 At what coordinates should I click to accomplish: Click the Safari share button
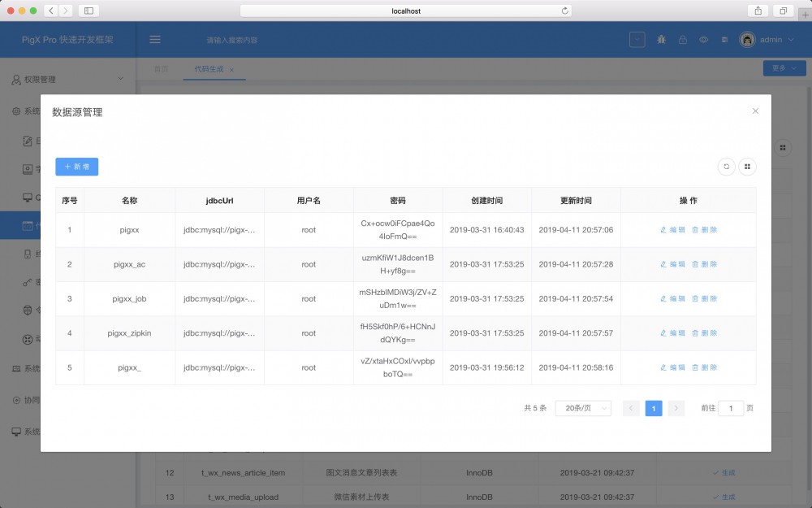758,11
